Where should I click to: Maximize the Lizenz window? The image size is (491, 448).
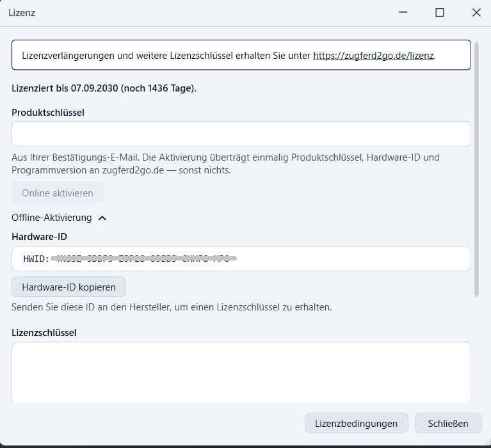point(440,13)
